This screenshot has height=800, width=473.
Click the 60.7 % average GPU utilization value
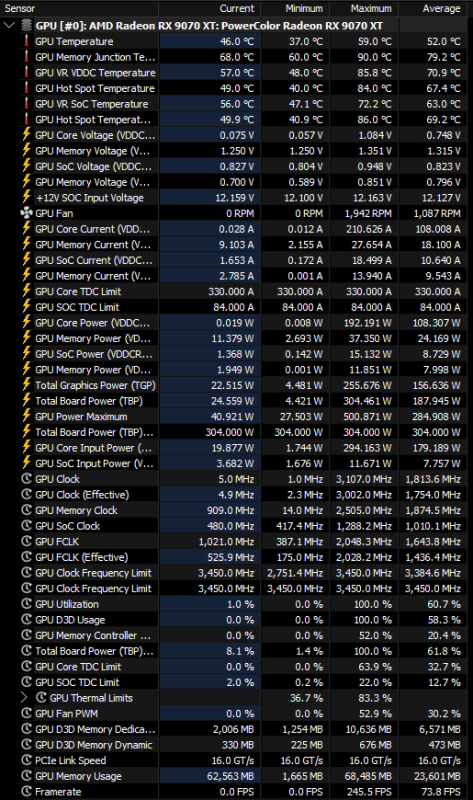444,604
